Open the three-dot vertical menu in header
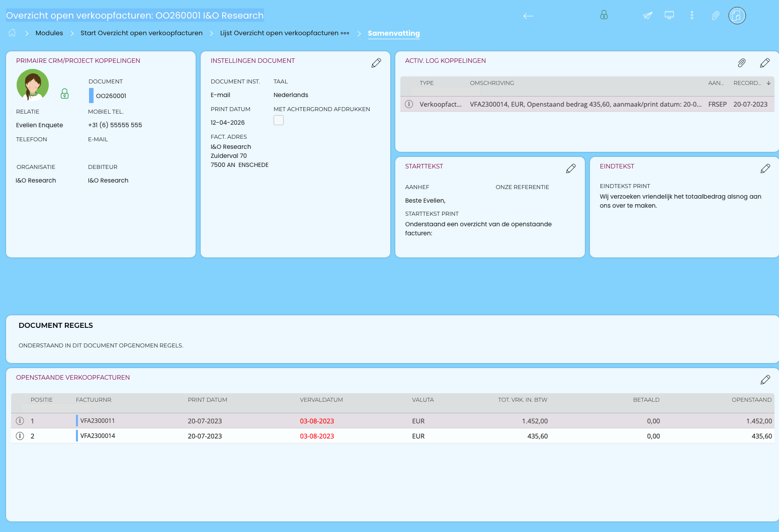The width and height of the screenshot is (779, 532). pyautogui.click(x=692, y=16)
